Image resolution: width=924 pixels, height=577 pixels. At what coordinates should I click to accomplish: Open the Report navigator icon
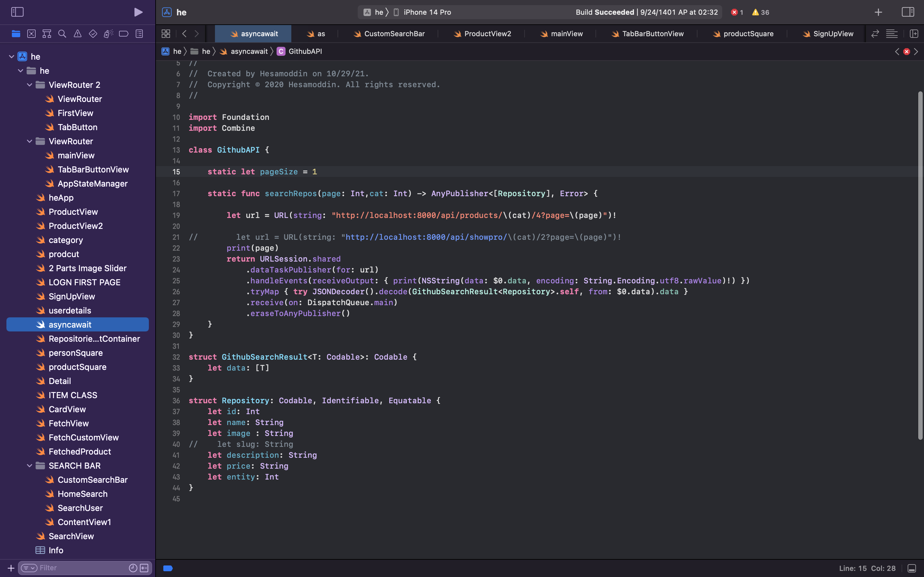click(139, 34)
